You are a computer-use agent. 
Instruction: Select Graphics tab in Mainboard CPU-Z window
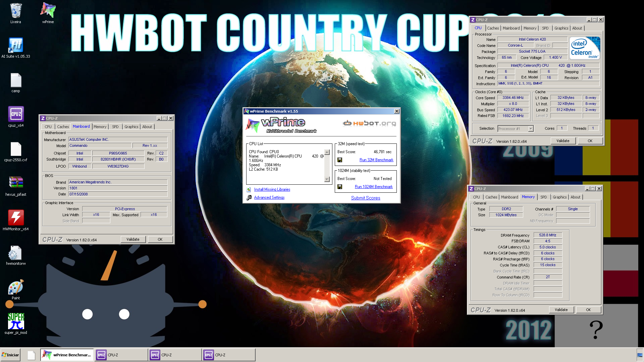pos(131,127)
